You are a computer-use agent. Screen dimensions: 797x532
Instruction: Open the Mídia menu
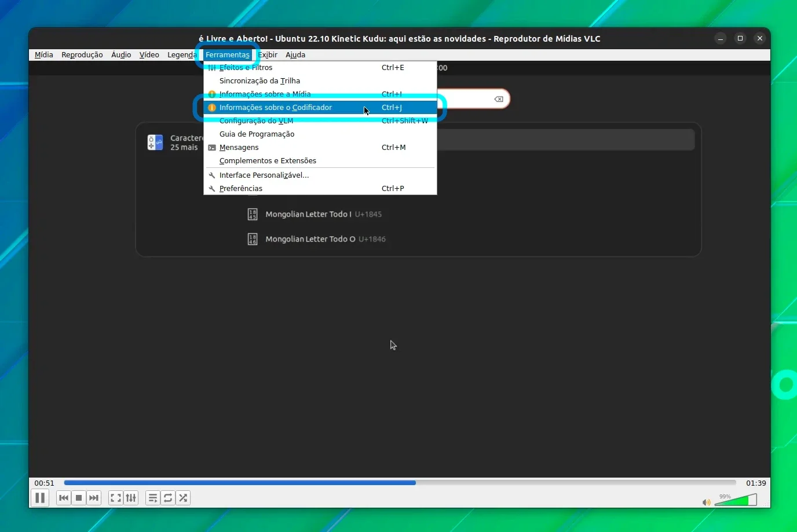tap(43, 54)
